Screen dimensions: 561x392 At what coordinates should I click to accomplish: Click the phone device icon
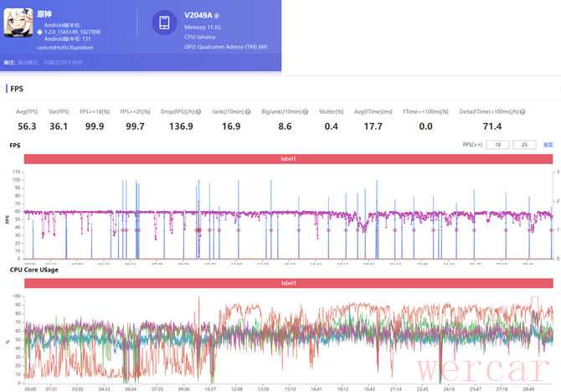pyautogui.click(x=164, y=23)
